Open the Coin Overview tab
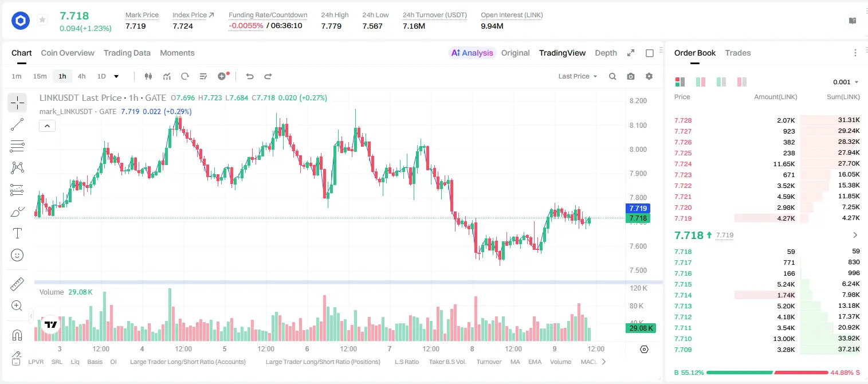The image size is (868, 384). (x=68, y=53)
